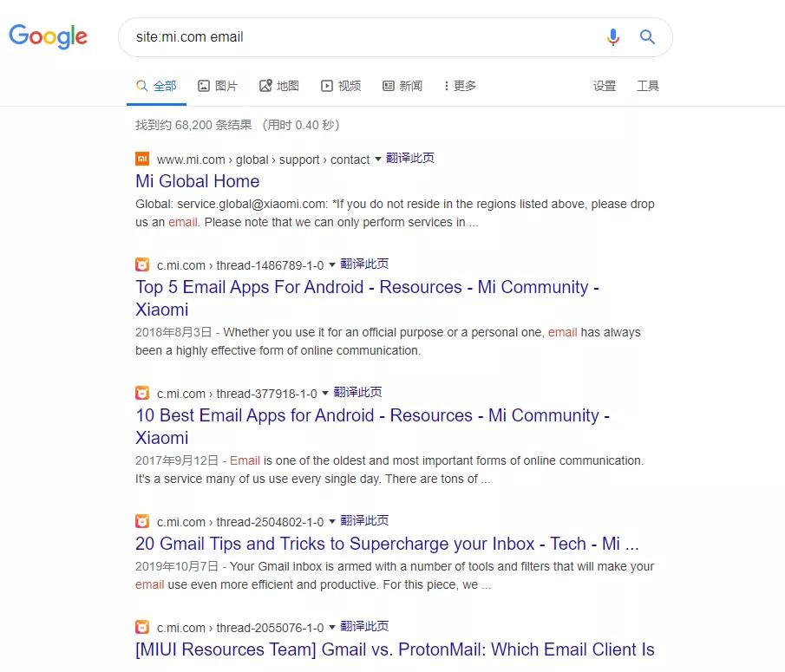Click the Mi Community favicon beside thread-1486789
Viewport: 785px width, 672px height.
142,264
